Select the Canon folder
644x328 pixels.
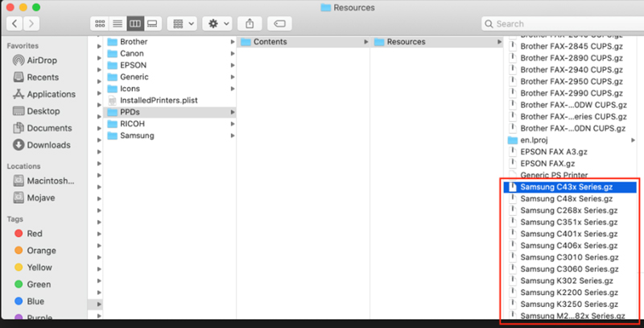tap(170, 53)
